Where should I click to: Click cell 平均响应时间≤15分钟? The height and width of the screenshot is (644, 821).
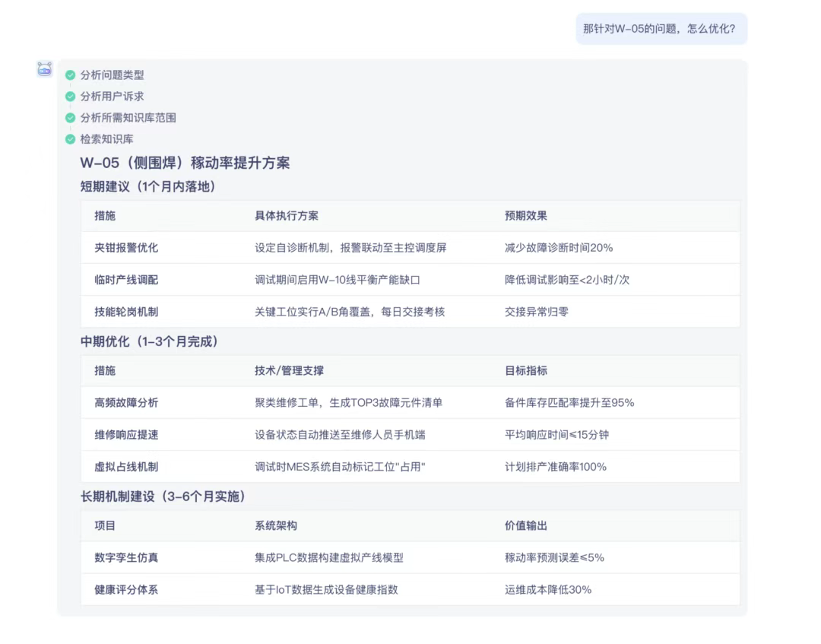(x=556, y=435)
